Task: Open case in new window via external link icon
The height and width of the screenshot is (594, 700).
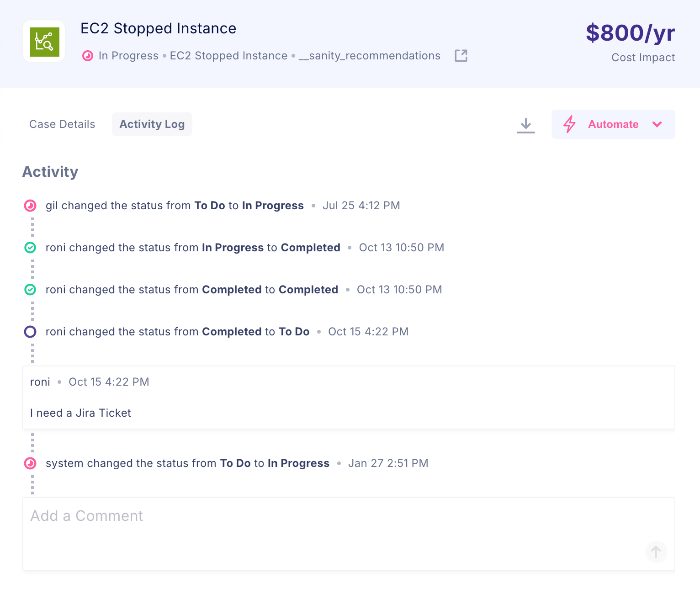Action: click(461, 56)
